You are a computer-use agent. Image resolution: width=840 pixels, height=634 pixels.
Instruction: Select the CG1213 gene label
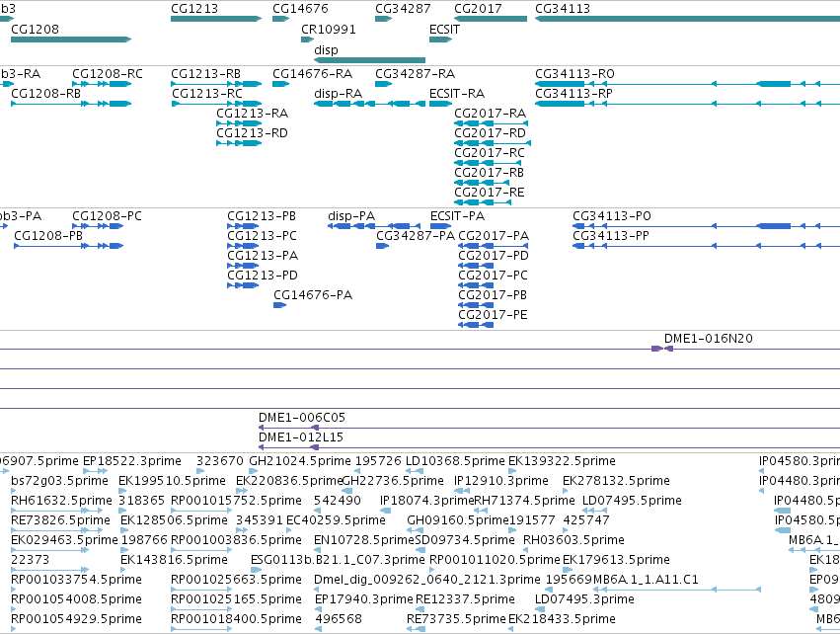click(194, 9)
